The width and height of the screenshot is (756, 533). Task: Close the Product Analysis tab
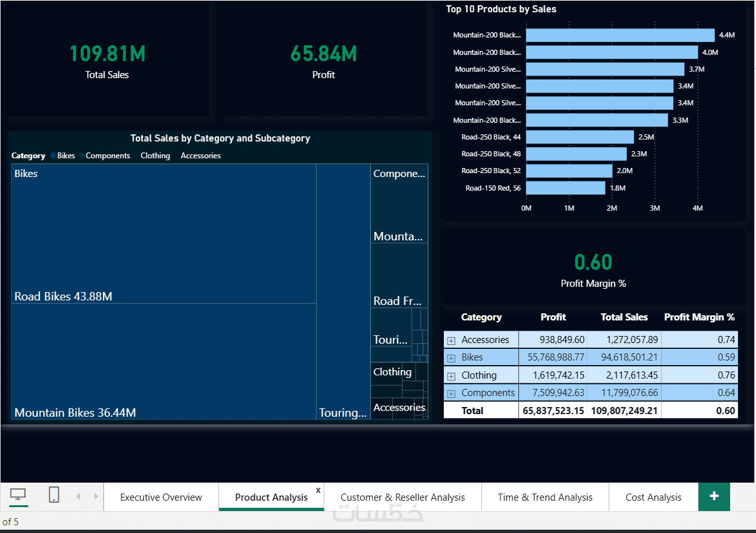pos(318,490)
